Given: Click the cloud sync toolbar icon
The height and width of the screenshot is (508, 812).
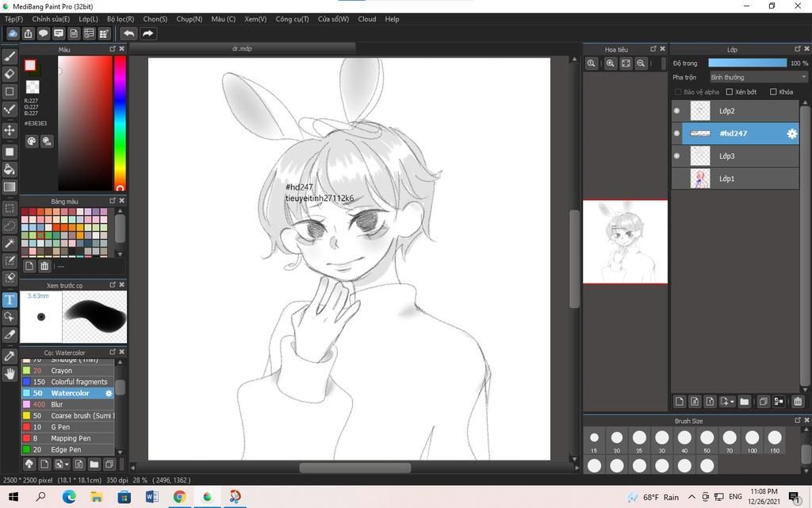Looking at the screenshot, I should [x=13, y=33].
